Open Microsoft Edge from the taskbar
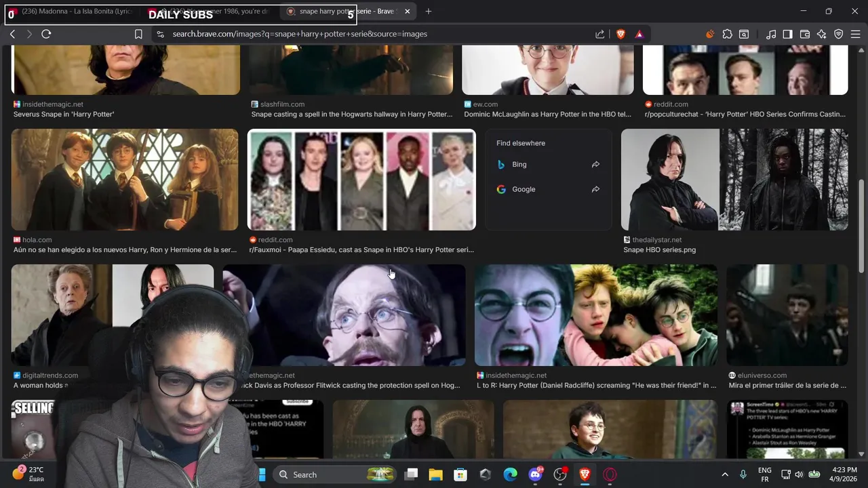 (x=510, y=474)
